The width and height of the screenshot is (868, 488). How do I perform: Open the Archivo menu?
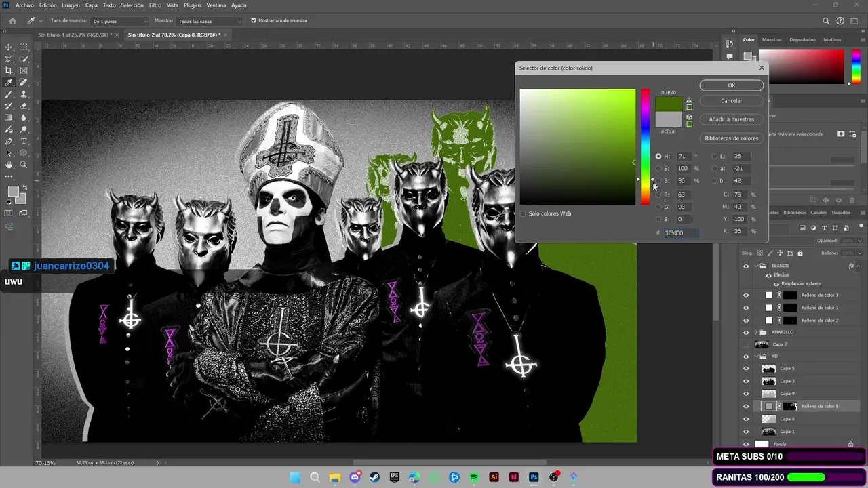coord(24,5)
